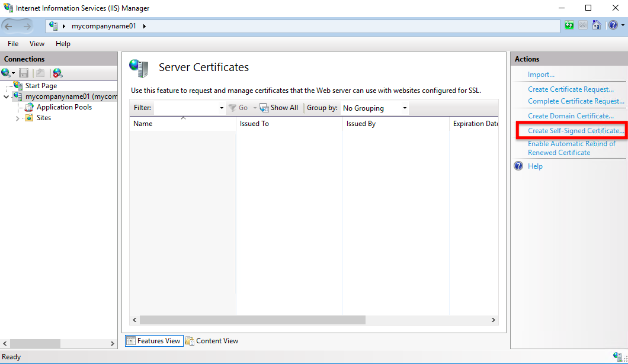Click Create Self-Signed Certificate... link
This screenshot has height=364, width=628.
point(576,131)
